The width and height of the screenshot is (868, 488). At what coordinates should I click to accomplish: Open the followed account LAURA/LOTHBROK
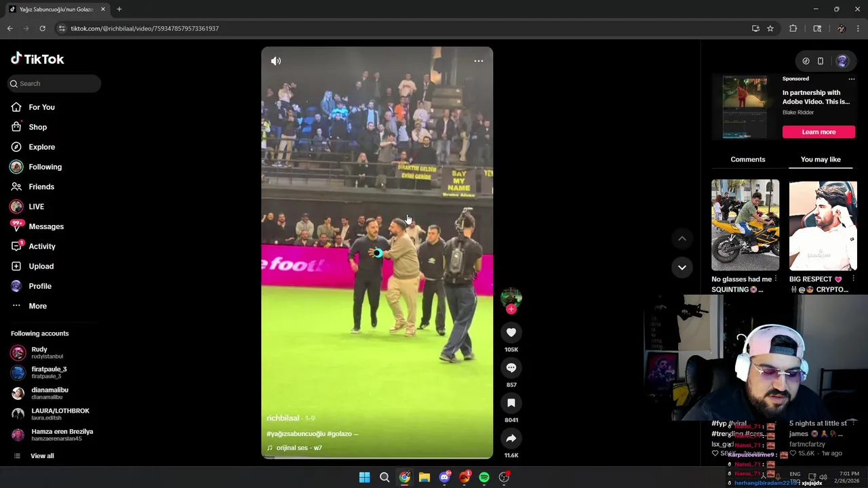click(60, 414)
